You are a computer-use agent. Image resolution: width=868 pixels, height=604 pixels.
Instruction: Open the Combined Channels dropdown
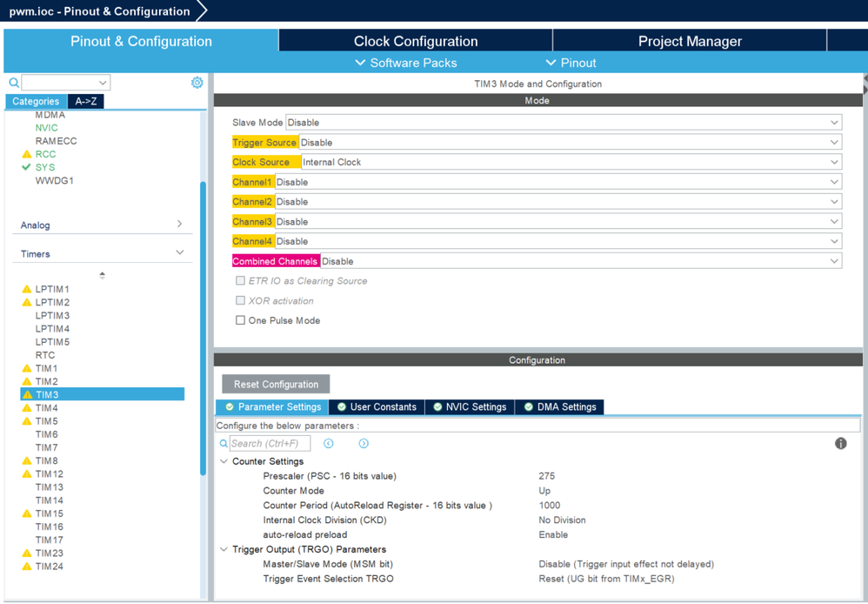581,261
